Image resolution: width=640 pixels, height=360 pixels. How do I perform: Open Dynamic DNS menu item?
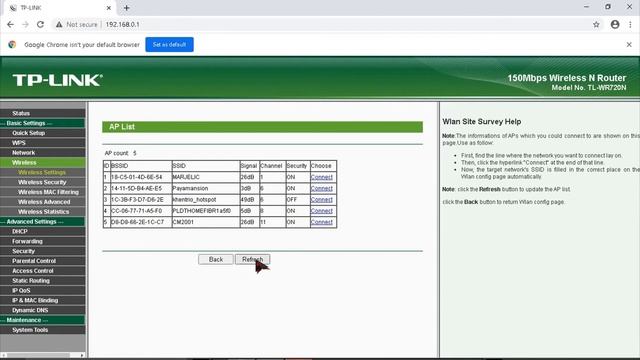43,310
